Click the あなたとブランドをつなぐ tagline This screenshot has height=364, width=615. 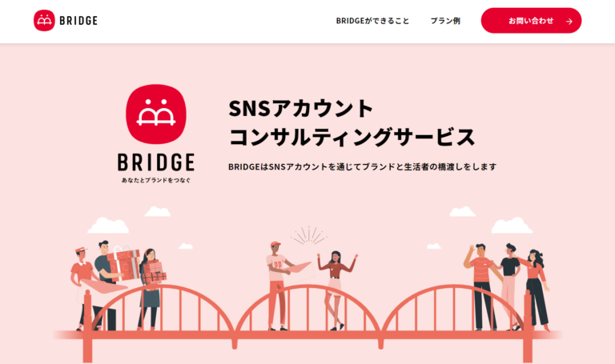click(155, 180)
